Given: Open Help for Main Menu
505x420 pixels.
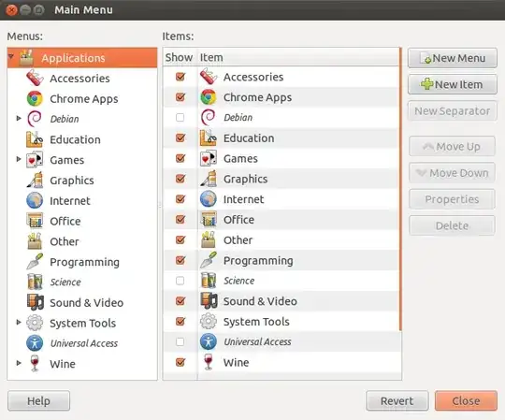Looking at the screenshot, I should point(38,401).
